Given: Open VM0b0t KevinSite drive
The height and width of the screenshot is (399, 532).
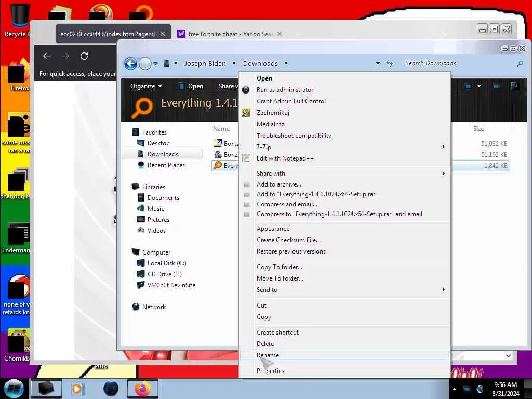Looking at the screenshot, I should (171, 285).
